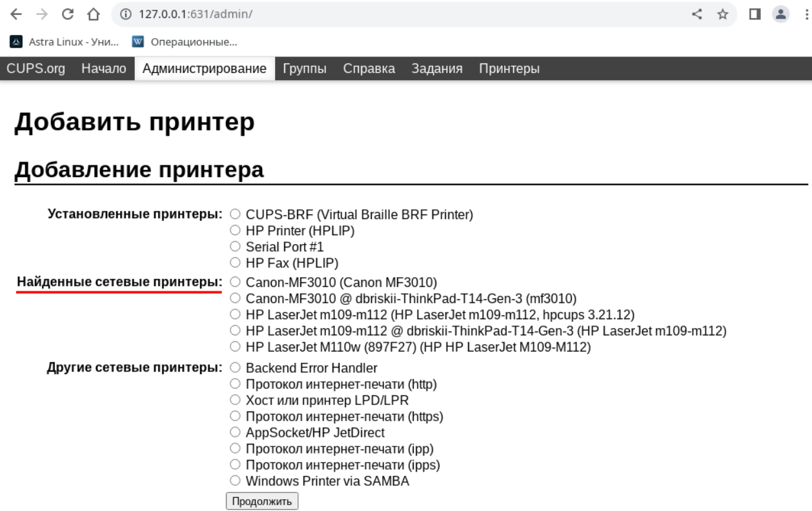This screenshot has width=812, height=511.
Task: Choose Canon-MF3010 (Canon MF3010) network printer
Action: click(235, 282)
